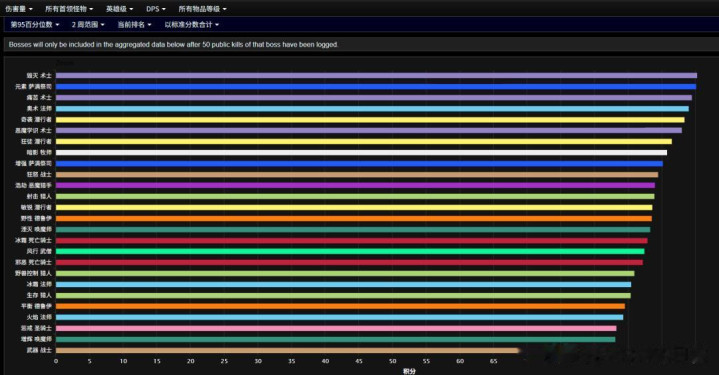Image resolution: width=719 pixels, height=375 pixels.
Task: Click the 元素 萨满祭司 blue bar
Action: 376,86
